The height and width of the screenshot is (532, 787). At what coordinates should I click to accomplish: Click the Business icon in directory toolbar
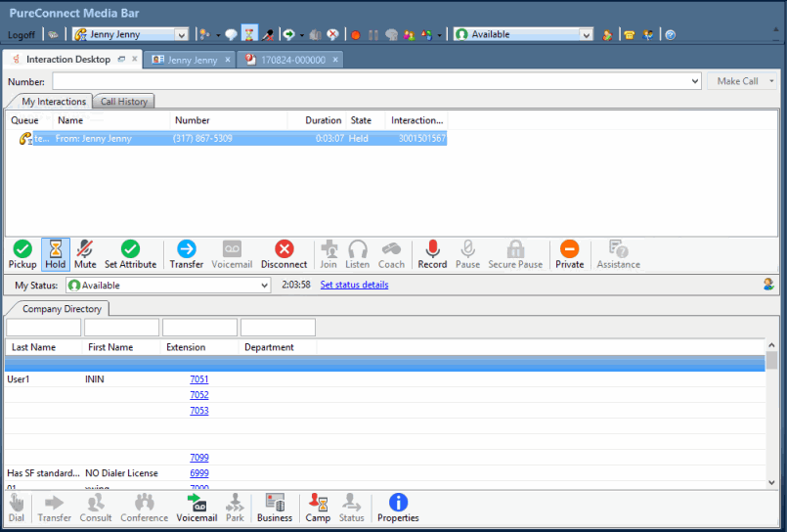275,508
